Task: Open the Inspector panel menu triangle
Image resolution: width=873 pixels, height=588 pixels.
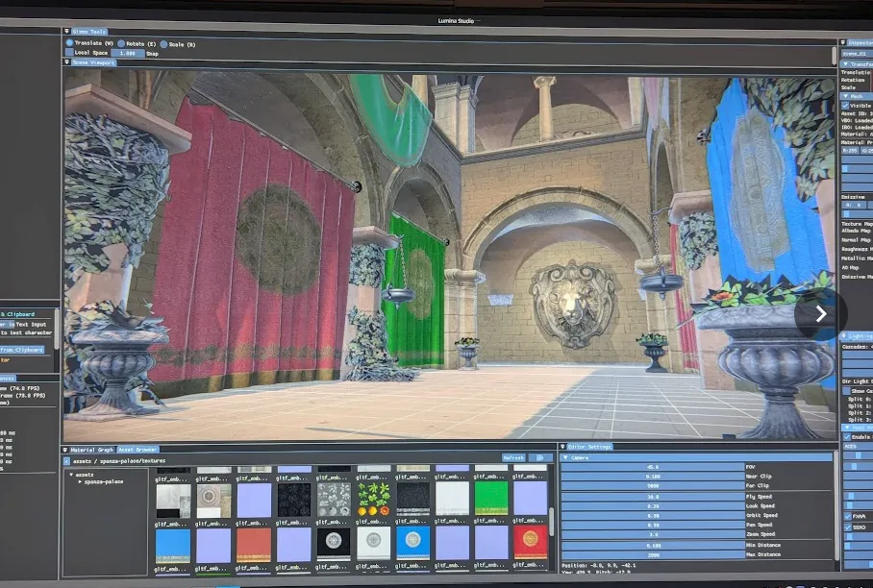Action: [x=843, y=42]
